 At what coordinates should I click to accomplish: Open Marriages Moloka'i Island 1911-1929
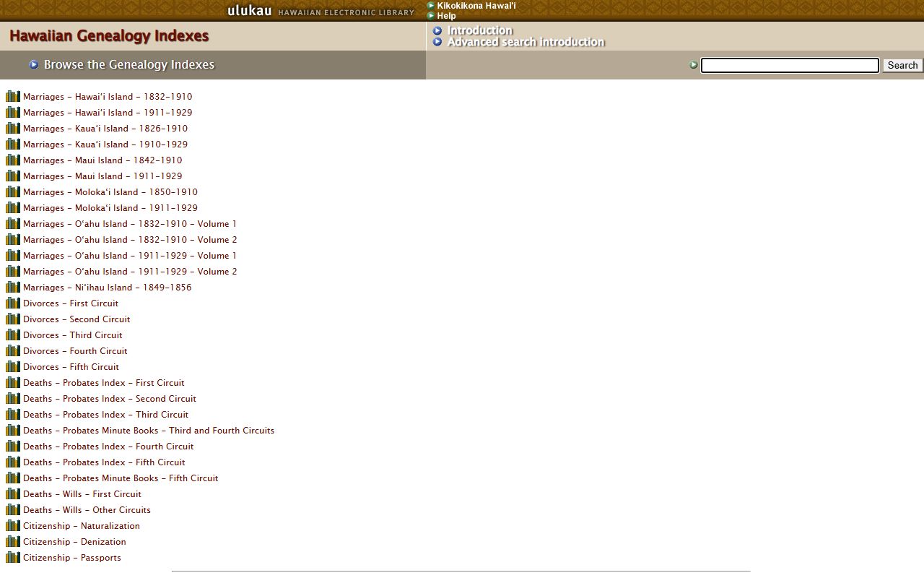click(110, 207)
